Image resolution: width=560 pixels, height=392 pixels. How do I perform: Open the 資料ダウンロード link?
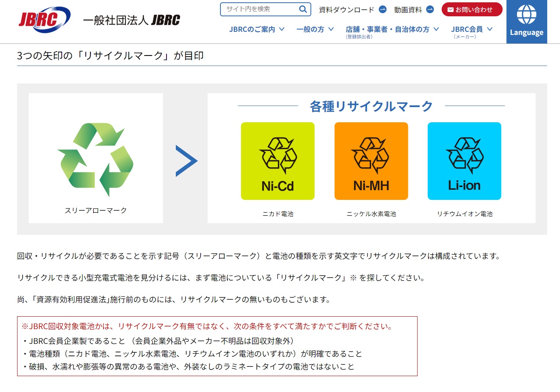coord(346,10)
